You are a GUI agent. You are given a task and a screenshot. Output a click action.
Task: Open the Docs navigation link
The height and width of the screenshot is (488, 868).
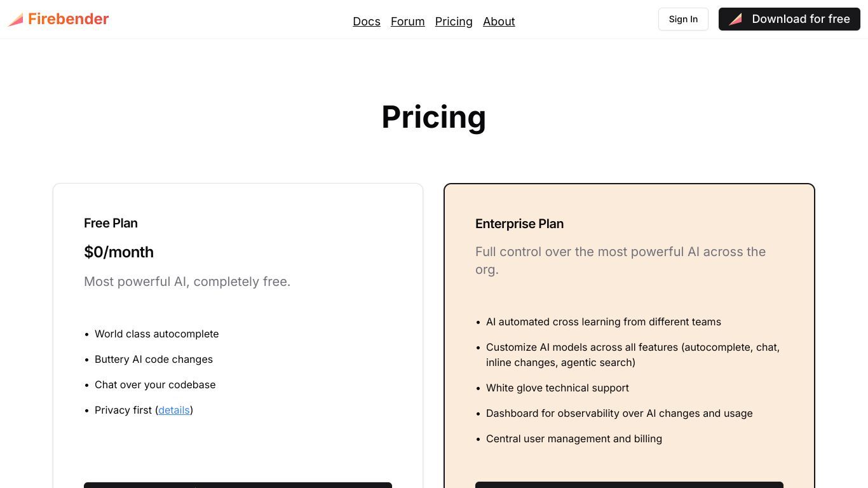pos(367,22)
